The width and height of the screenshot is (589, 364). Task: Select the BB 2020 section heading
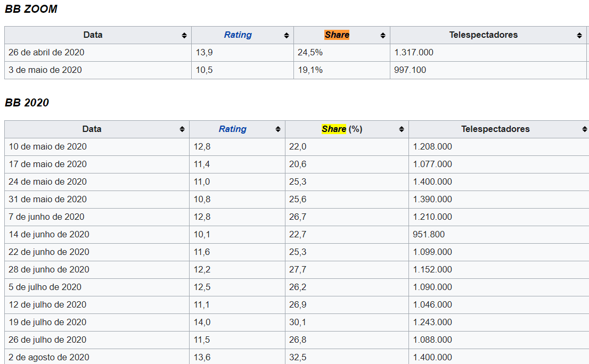click(x=27, y=103)
